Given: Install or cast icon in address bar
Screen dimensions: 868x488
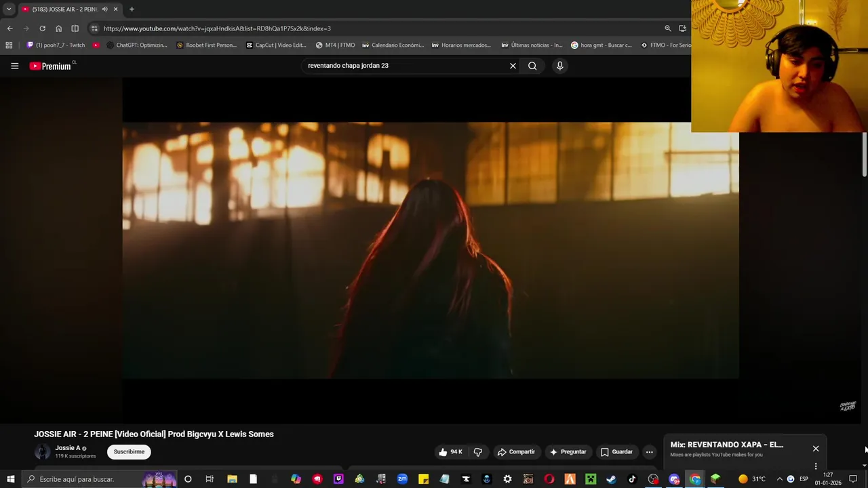Looking at the screenshot, I should click(x=682, y=28).
